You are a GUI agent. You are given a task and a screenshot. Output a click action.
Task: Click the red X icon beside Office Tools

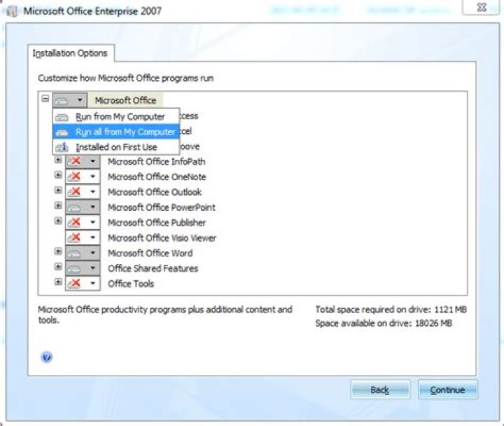coord(75,284)
